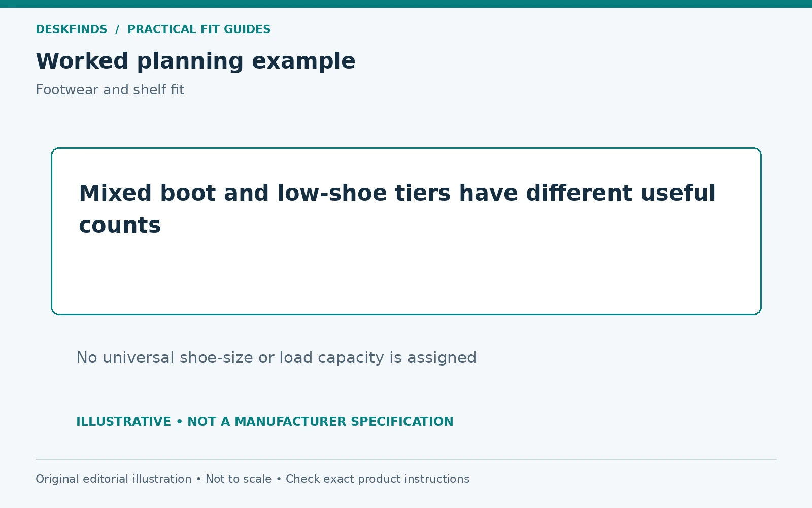
Task: Open the PRACTICAL FIT GUIDES breadcrumb
Action: click(199, 29)
